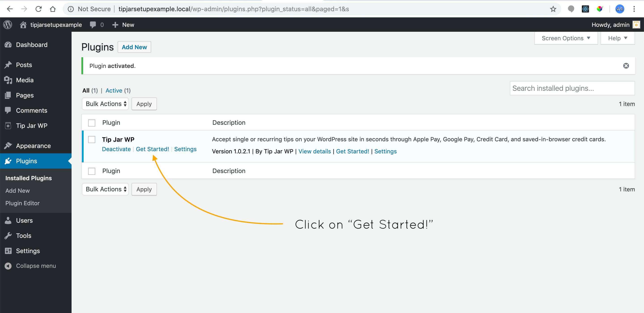
Task: Expand the bottom Bulk Actions dropdown
Action: point(105,189)
